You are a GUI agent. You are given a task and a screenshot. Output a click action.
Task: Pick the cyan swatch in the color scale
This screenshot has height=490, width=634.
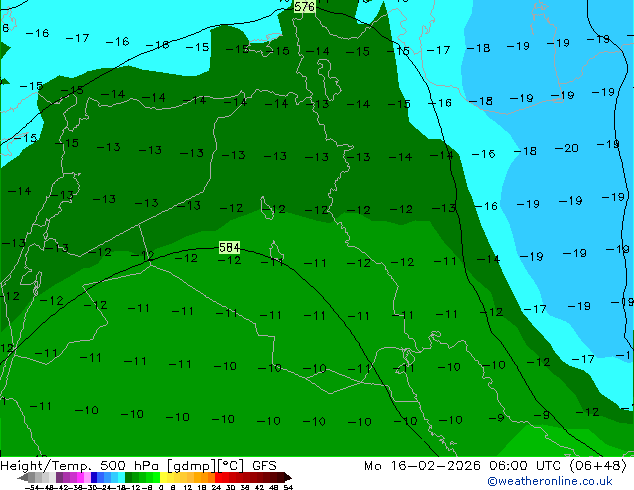(x=121, y=477)
